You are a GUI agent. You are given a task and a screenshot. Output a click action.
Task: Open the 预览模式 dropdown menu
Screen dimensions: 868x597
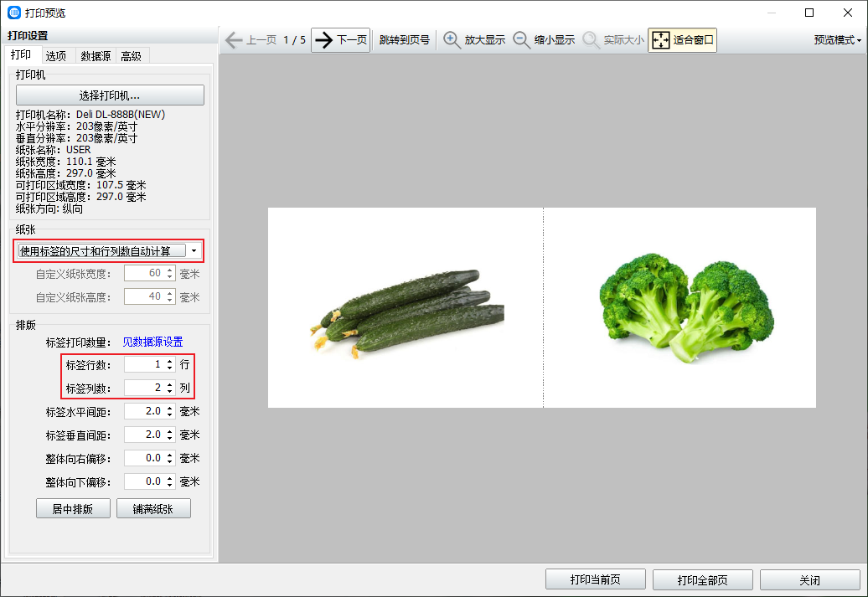tap(838, 40)
